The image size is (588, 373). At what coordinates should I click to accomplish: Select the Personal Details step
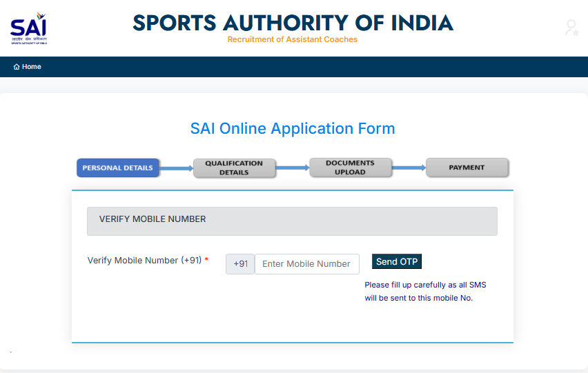point(118,168)
